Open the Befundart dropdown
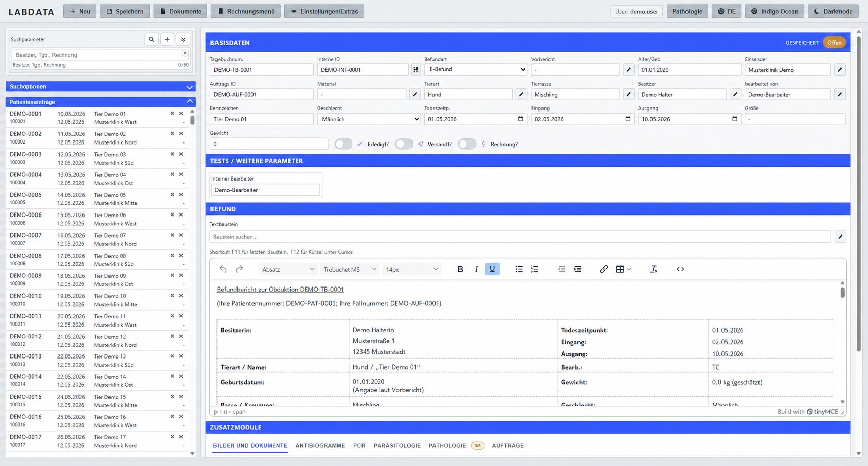Viewport: 868px width, 466px height. [477, 69]
